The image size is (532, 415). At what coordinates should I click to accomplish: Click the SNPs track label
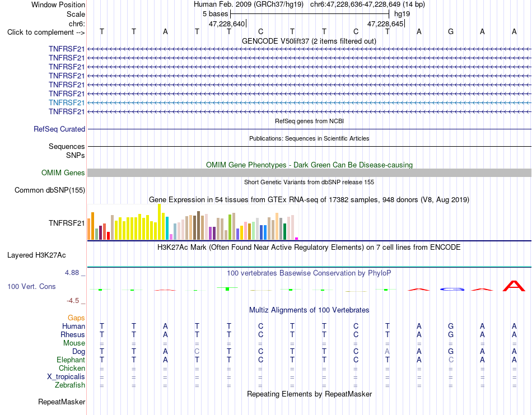point(76,155)
